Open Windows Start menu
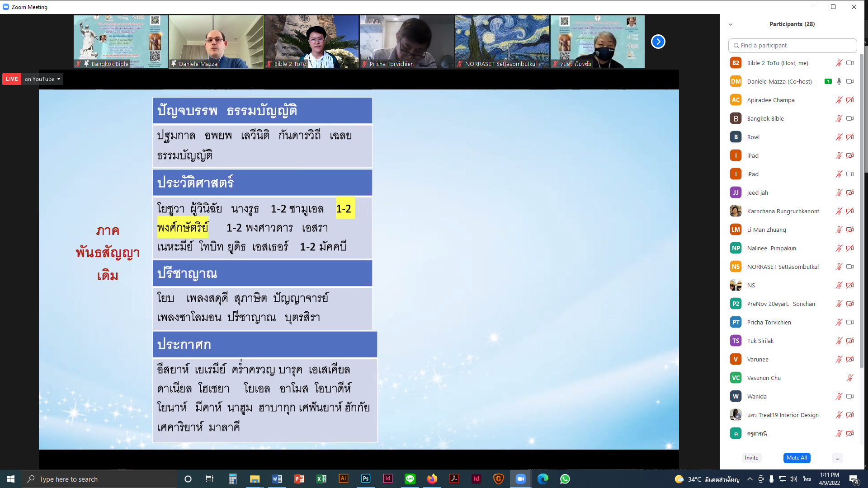The width and height of the screenshot is (868, 488). [11, 479]
